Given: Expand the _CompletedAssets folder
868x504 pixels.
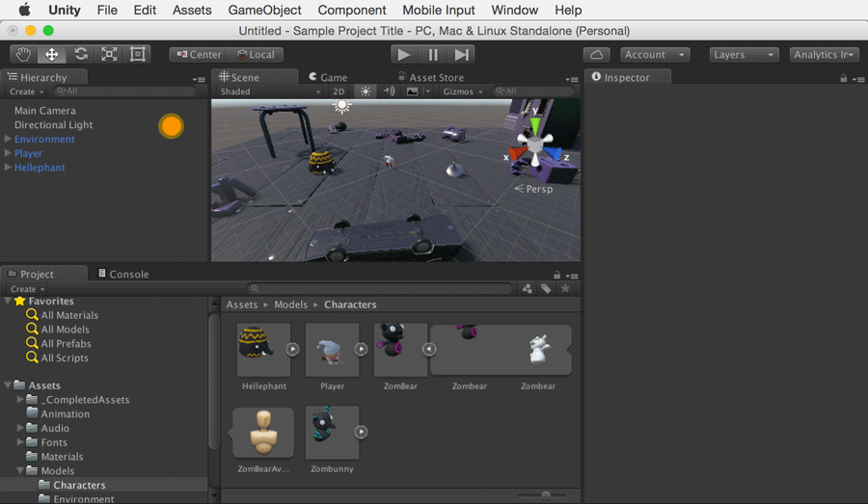Looking at the screenshot, I should pyautogui.click(x=20, y=399).
